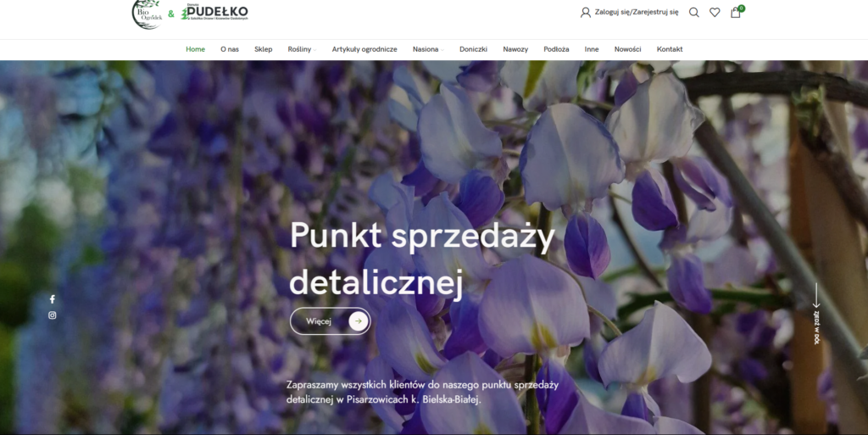Screen dimensions: 868x435
Task: Click the scroll-down arrow on right side
Action: pos(816,313)
